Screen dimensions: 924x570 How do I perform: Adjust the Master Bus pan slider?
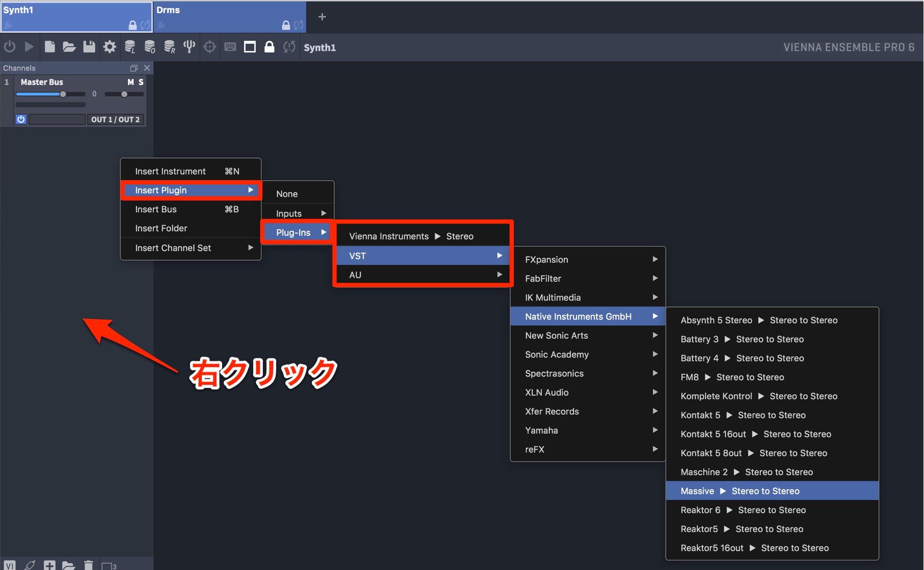coord(124,94)
